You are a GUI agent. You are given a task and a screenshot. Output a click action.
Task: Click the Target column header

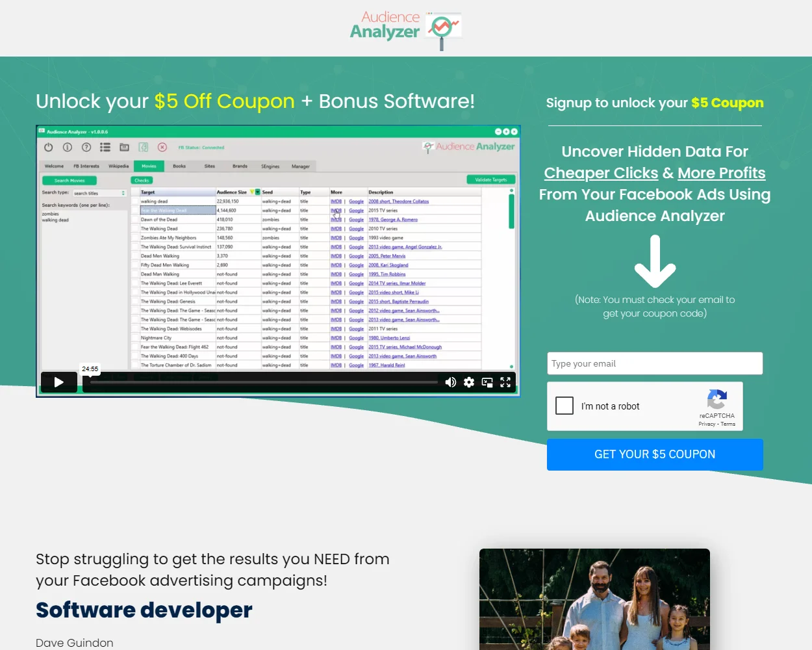(x=177, y=192)
